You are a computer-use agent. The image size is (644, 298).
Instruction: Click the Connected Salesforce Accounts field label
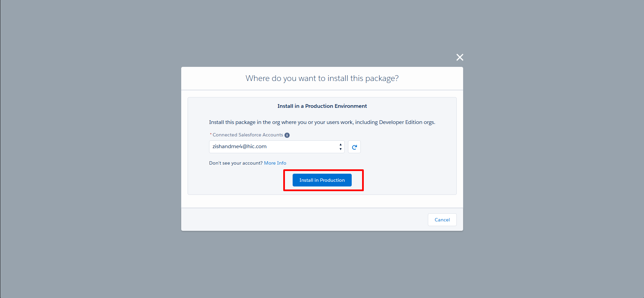248,135
